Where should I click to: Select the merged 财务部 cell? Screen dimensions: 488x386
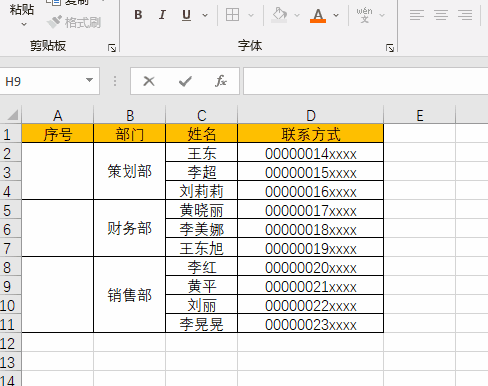click(x=130, y=228)
